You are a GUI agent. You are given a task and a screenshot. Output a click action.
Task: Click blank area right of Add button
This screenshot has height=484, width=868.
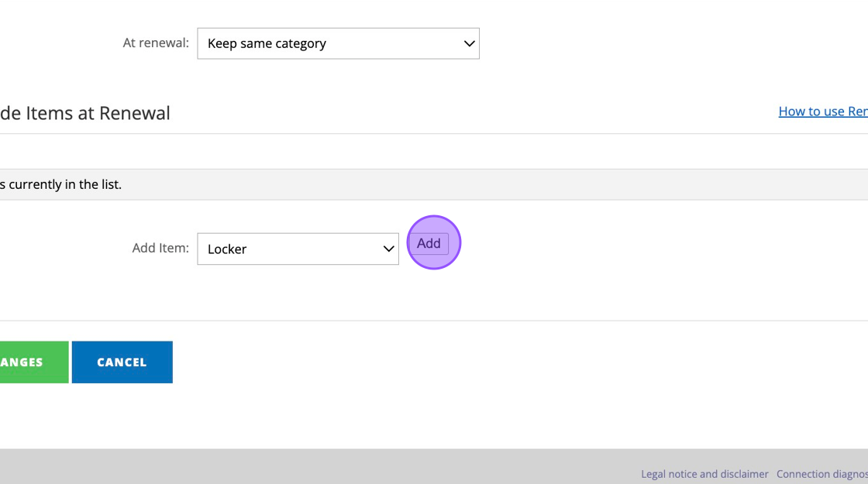[x=636, y=249]
